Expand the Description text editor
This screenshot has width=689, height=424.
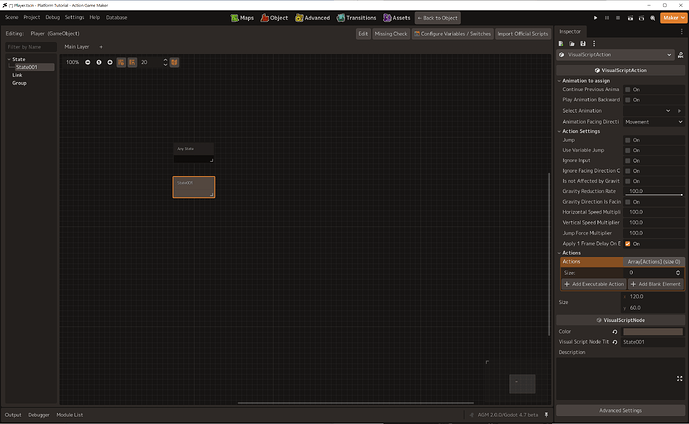[679, 378]
